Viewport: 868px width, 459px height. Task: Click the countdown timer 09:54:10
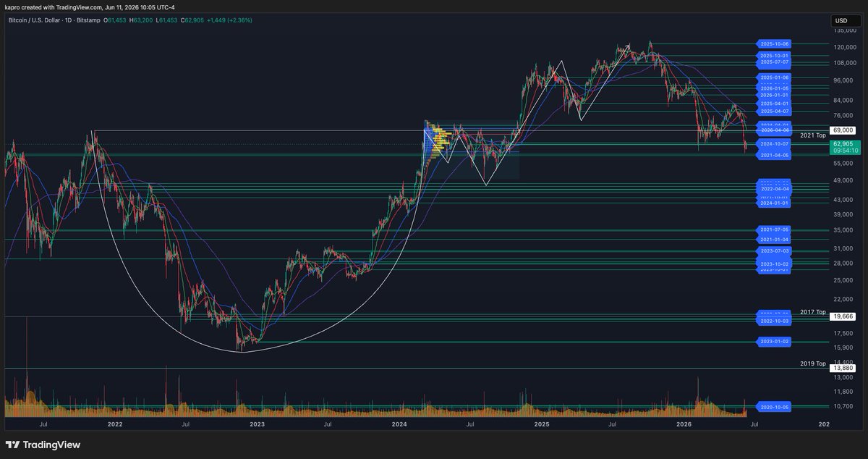click(845, 151)
